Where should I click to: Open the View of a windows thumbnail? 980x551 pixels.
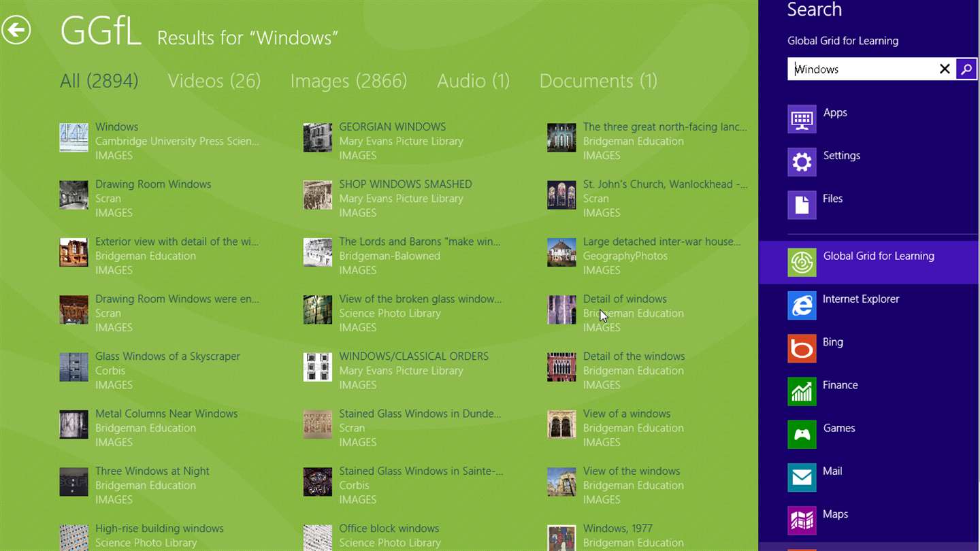coord(561,425)
